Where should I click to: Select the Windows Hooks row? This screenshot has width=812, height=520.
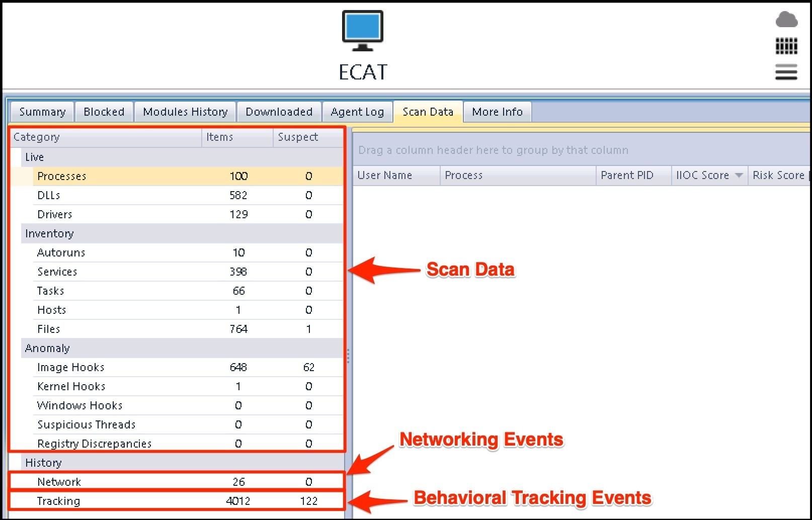tap(188, 405)
